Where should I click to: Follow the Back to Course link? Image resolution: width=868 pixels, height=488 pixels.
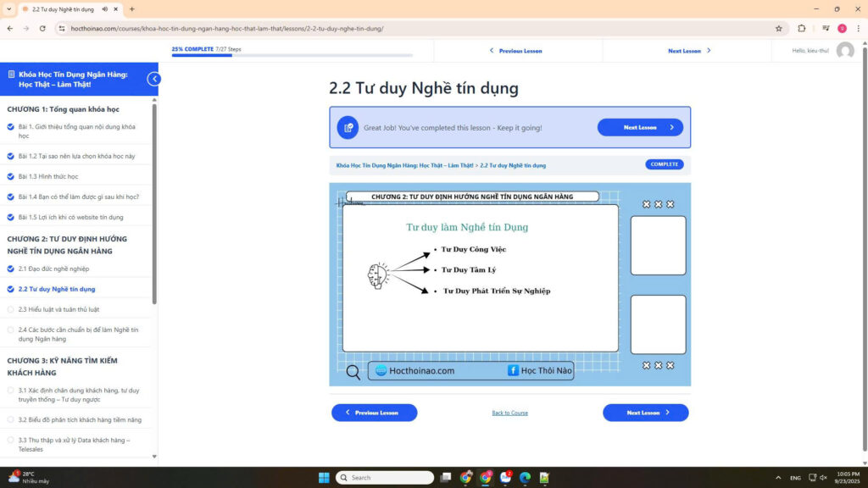pos(509,413)
